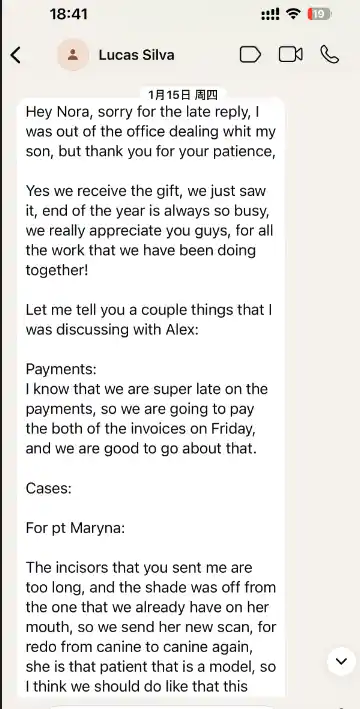Tap the 'Payments:' heading in the message
The image size is (360, 709).
point(61,369)
